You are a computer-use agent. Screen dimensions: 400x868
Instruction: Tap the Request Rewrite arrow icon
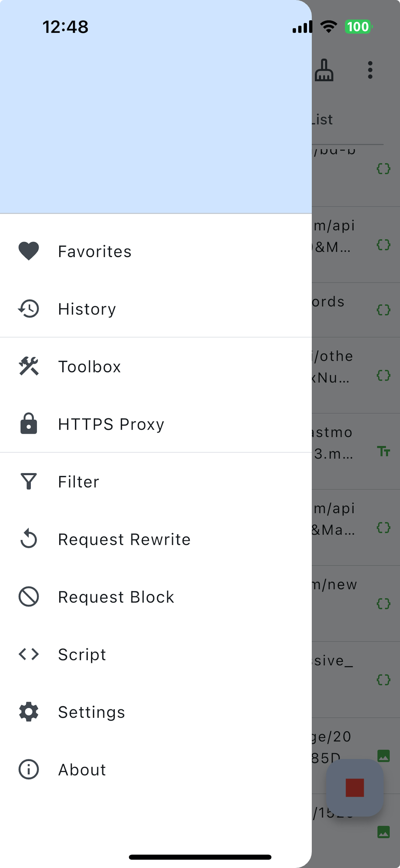tap(29, 539)
